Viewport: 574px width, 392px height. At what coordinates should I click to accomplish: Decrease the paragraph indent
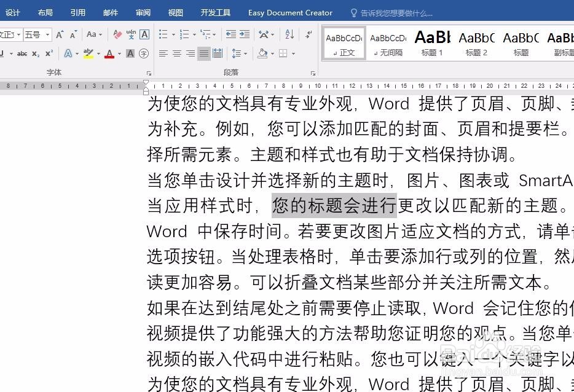230,34
